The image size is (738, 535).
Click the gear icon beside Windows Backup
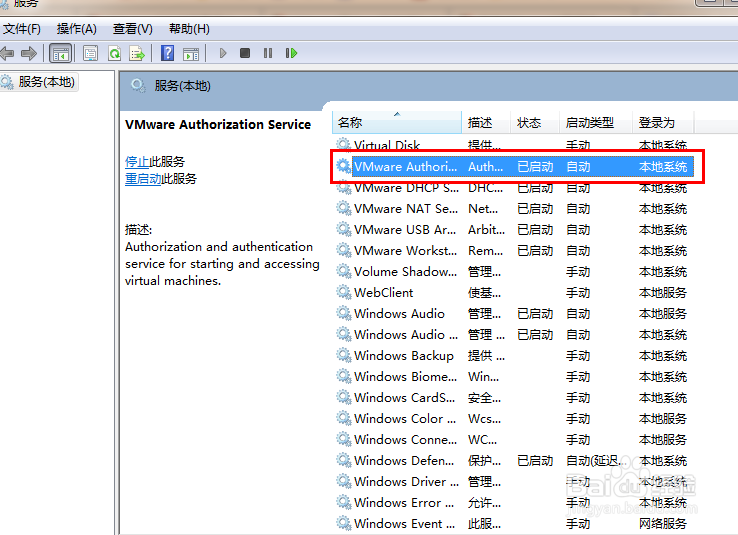tap(344, 356)
